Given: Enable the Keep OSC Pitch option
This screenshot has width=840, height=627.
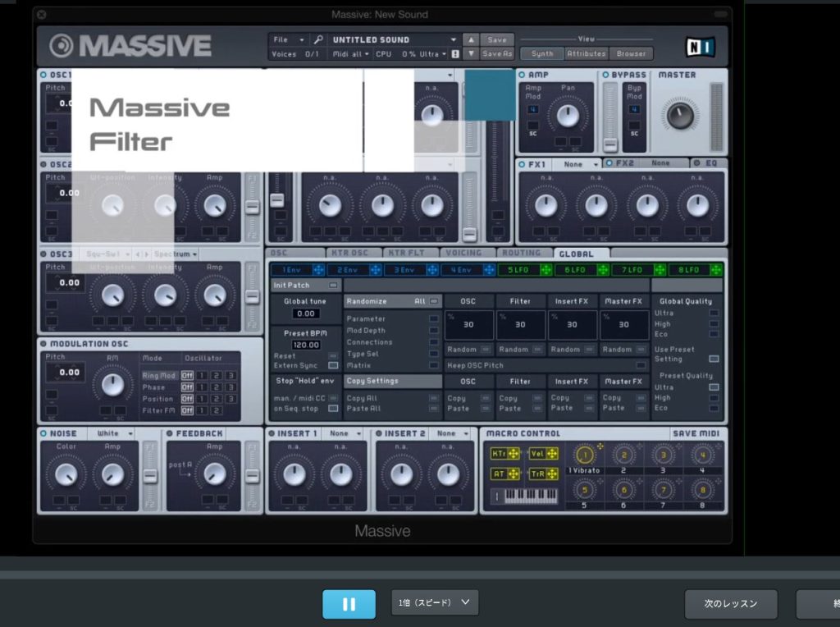Looking at the screenshot, I should 641,365.
